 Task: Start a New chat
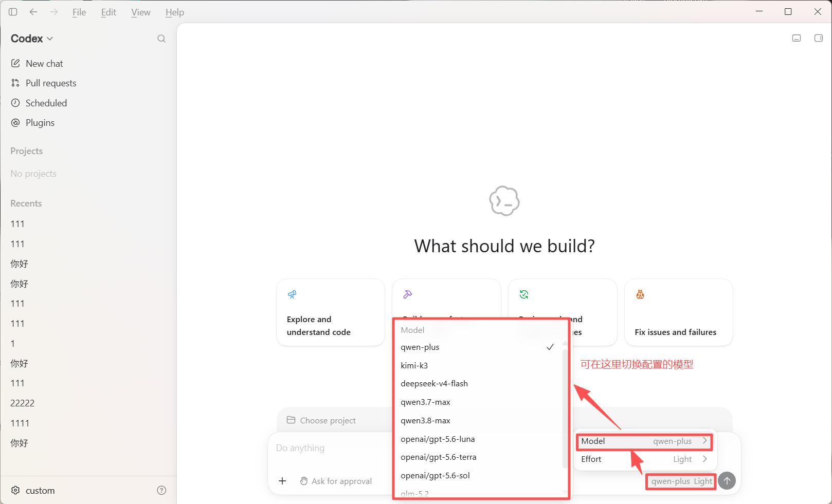[x=88, y=64]
